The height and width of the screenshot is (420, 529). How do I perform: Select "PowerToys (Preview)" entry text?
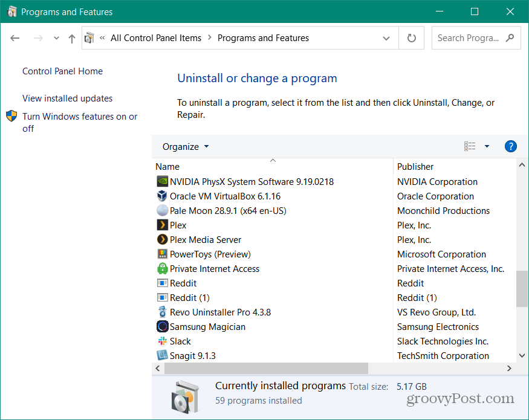pyautogui.click(x=210, y=254)
